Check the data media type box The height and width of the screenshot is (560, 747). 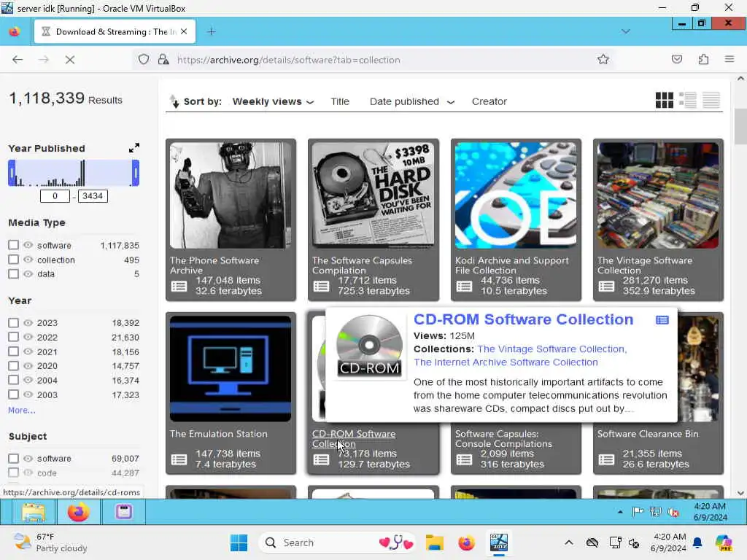(x=13, y=274)
